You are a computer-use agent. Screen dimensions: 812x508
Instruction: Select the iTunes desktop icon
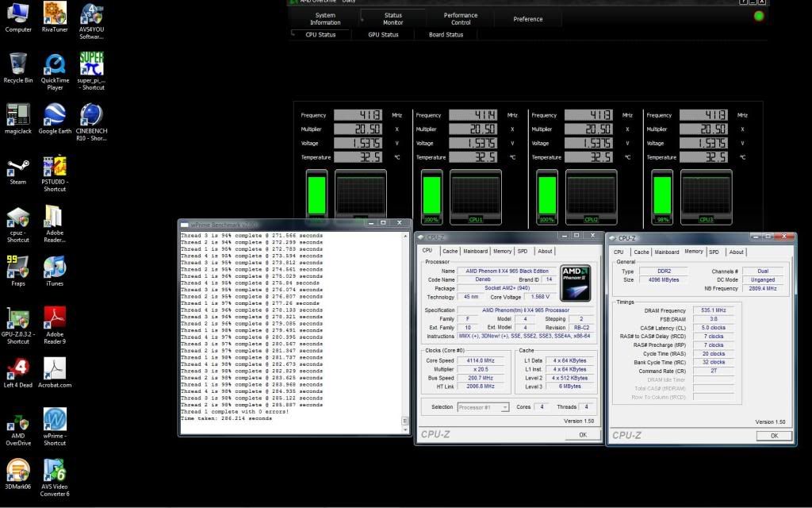55,271
